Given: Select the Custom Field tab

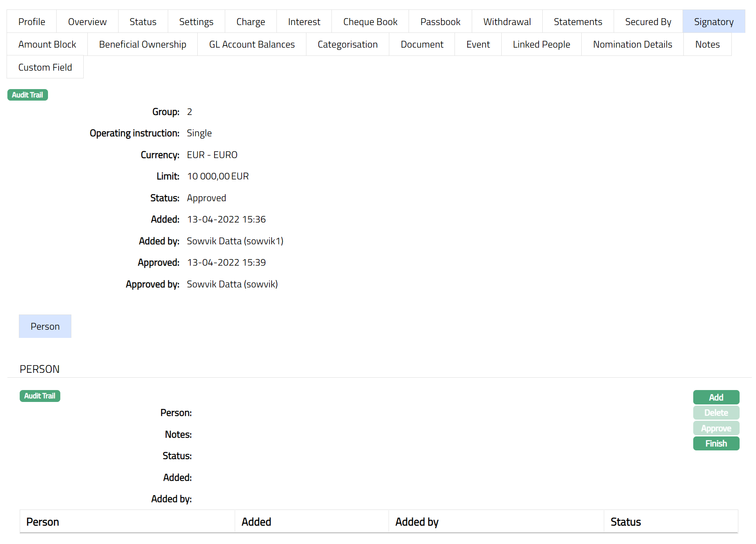Looking at the screenshot, I should pyautogui.click(x=45, y=67).
